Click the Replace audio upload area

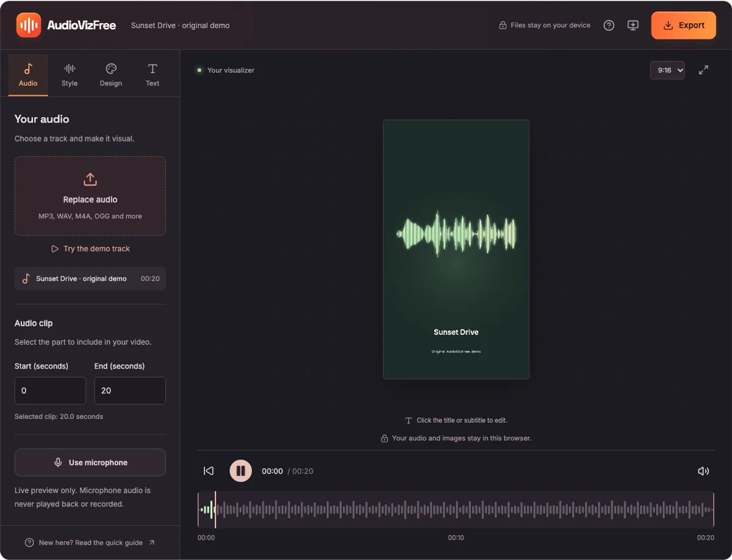coord(90,196)
